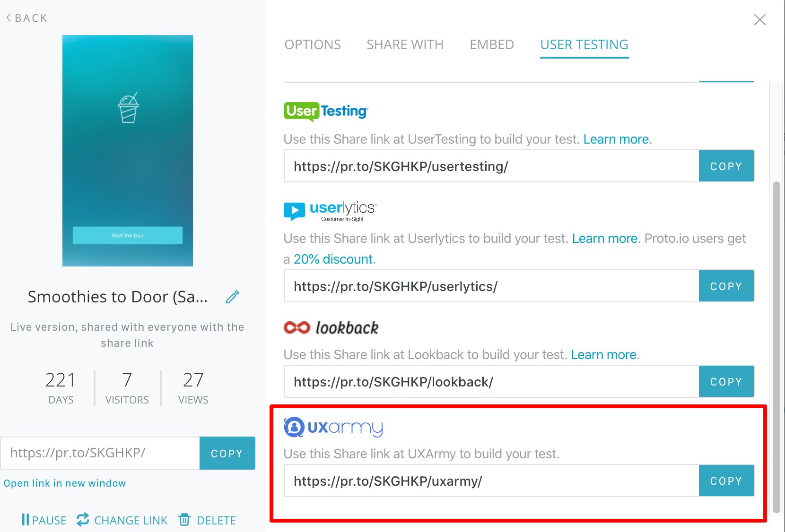
Task: Copy the Userlytics share link
Action: [x=726, y=286]
